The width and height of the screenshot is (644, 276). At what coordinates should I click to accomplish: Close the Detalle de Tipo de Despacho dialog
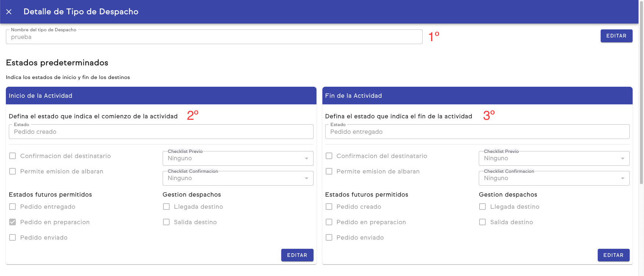9,11
